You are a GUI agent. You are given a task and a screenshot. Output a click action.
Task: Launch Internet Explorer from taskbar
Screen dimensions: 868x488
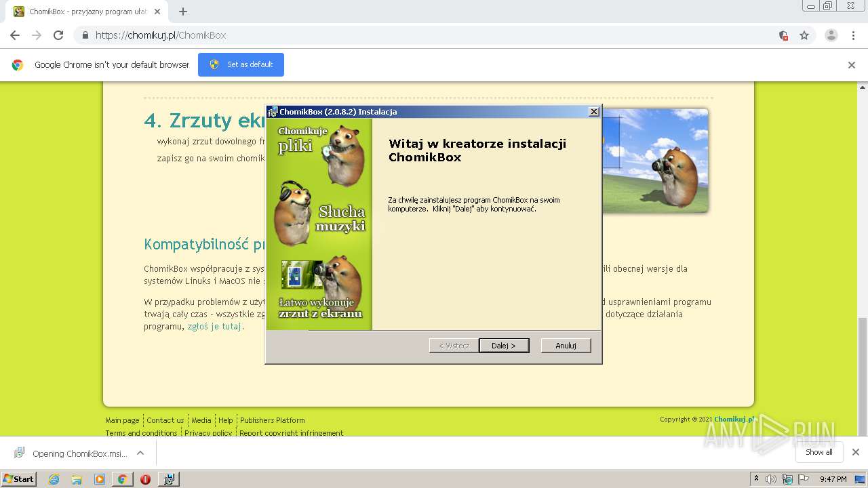(x=54, y=479)
